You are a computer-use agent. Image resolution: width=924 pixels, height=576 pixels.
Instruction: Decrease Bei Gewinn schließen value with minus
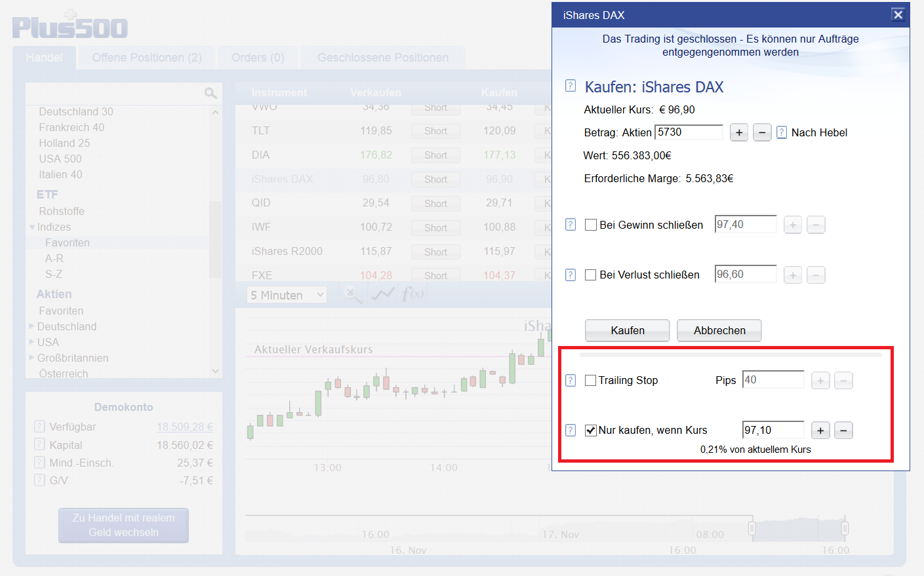tap(816, 225)
